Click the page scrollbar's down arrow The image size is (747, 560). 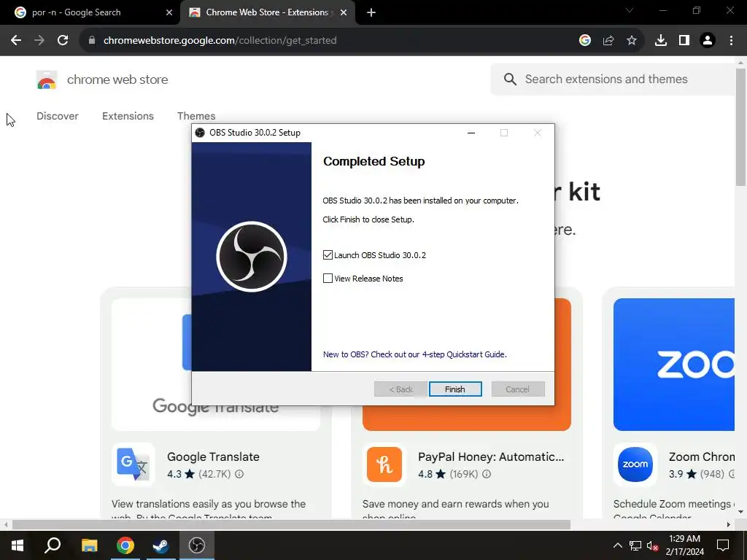[x=741, y=512]
